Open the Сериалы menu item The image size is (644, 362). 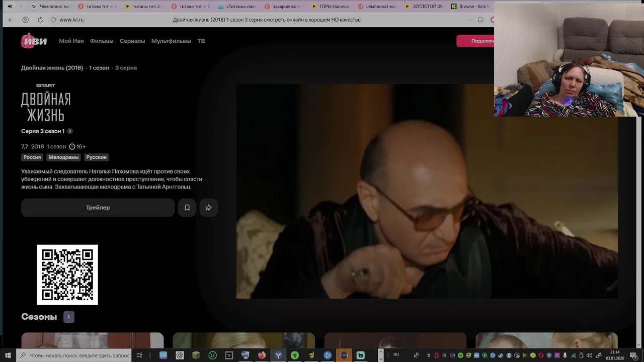point(132,41)
